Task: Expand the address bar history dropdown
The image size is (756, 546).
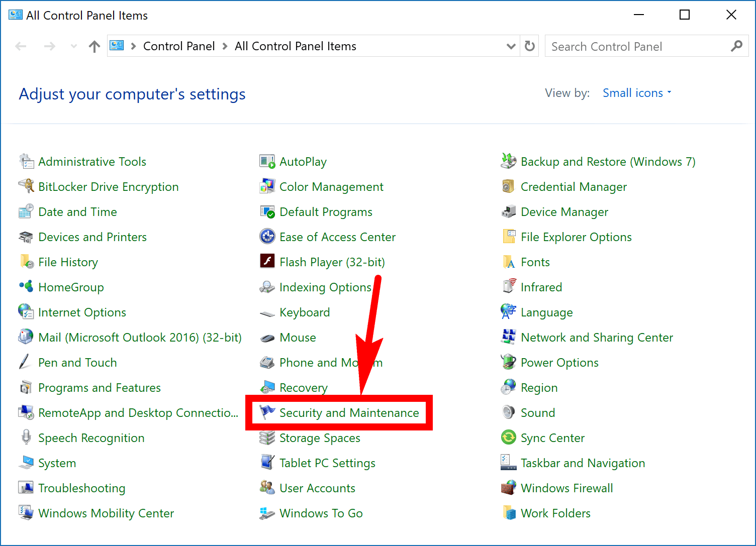Action: (x=511, y=46)
